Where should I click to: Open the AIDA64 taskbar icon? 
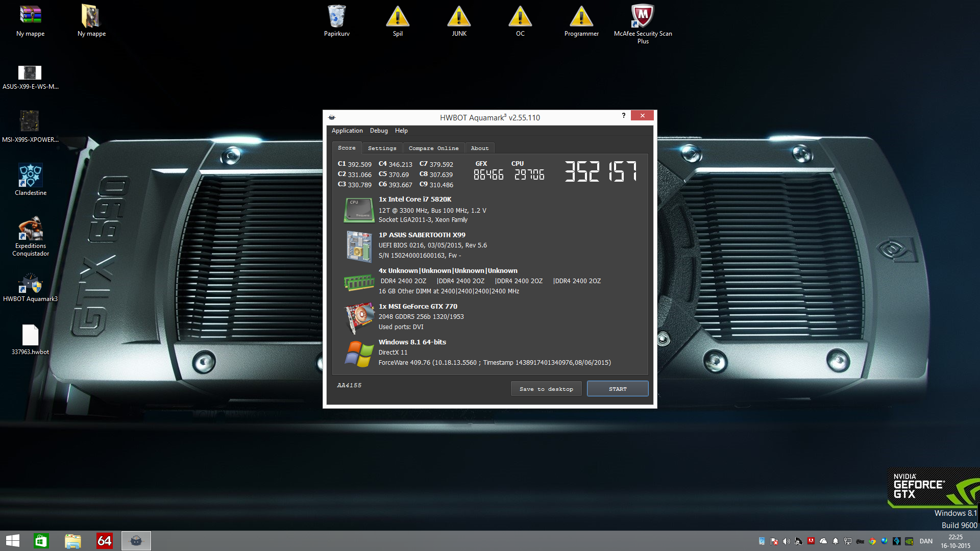coord(104,541)
